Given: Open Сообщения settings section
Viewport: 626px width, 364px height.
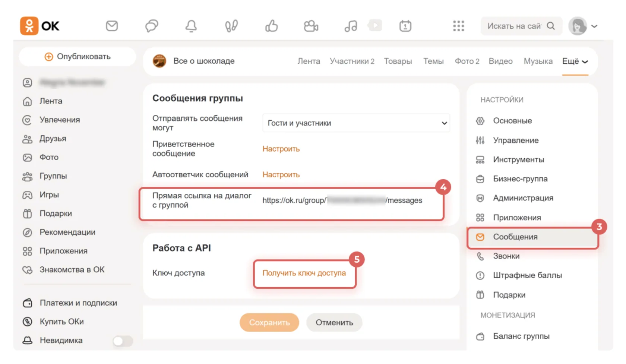Looking at the screenshot, I should [x=533, y=237].
